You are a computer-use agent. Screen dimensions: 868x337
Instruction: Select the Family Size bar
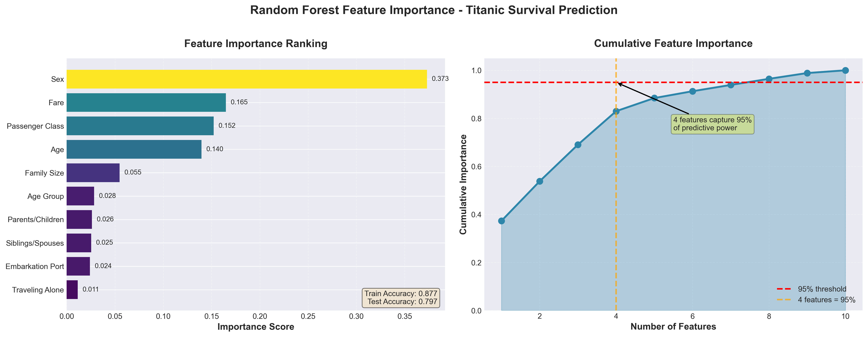(93, 173)
